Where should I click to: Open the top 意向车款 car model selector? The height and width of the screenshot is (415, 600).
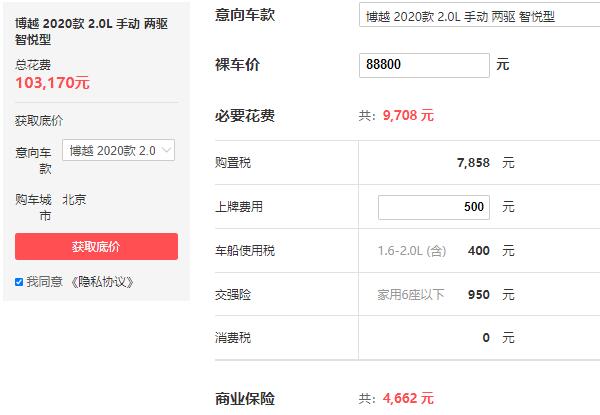pyautogui.click(x=475, y=16)
